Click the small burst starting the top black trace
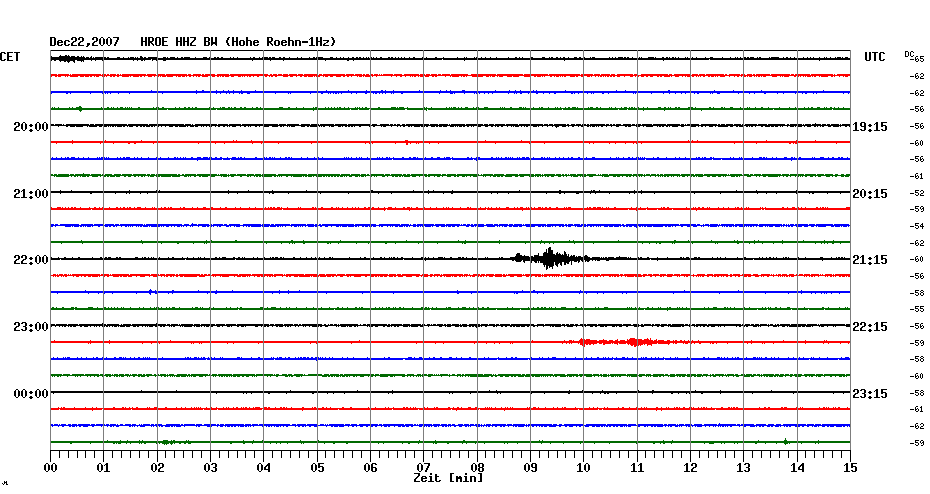 [x=68, y=59]
